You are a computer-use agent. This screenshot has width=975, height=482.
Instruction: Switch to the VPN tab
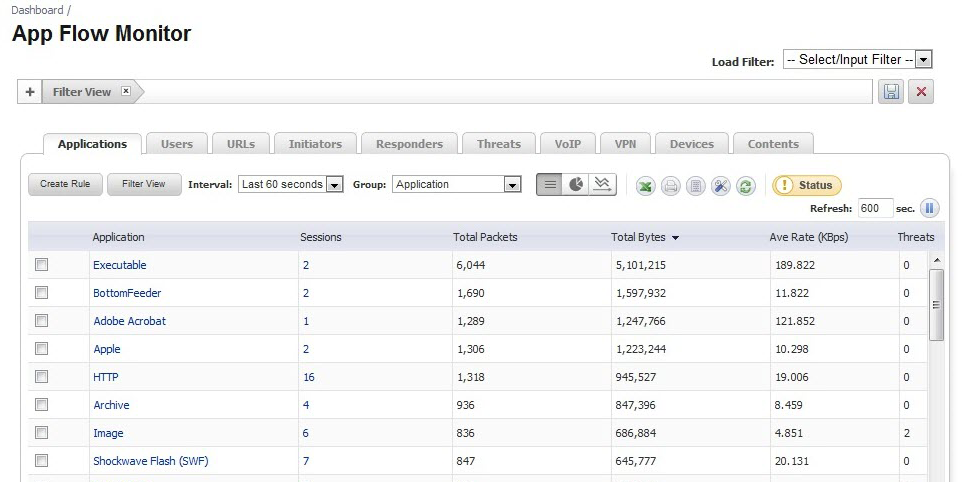(625, 144)
